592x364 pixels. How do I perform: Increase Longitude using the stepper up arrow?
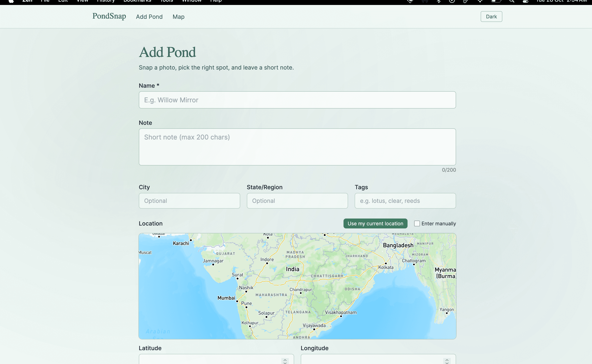click(x=447, y=360)
